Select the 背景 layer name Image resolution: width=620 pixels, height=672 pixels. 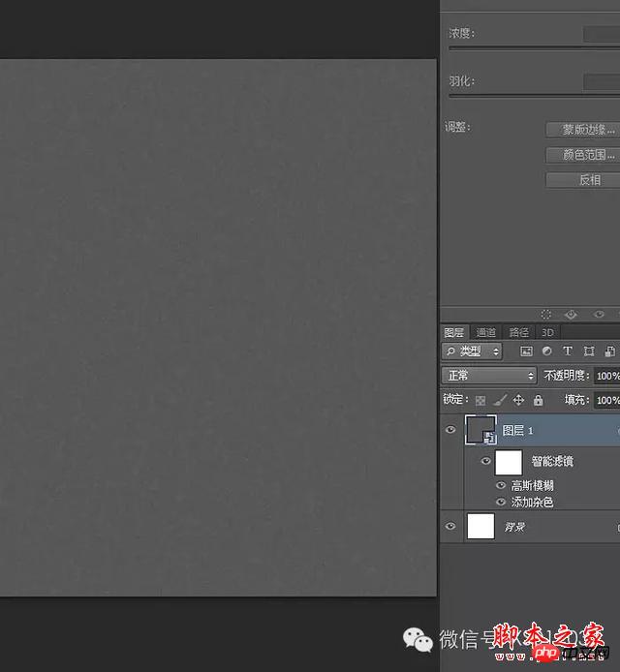pos(514,527)
